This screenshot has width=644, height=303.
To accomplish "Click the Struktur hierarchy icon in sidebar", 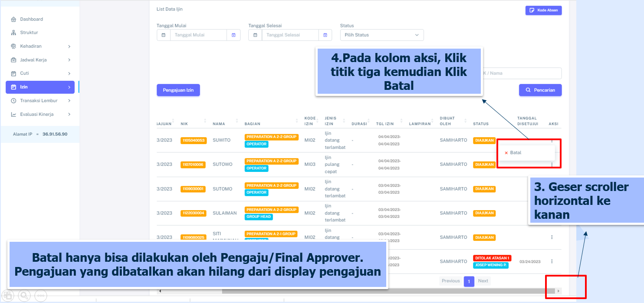I will click(x=13, y=33).
